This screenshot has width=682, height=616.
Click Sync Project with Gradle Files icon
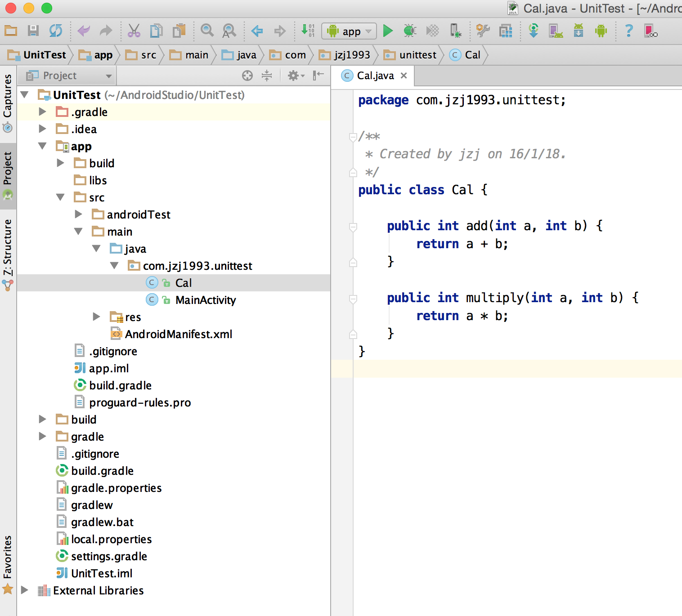(x=533, y=31)
